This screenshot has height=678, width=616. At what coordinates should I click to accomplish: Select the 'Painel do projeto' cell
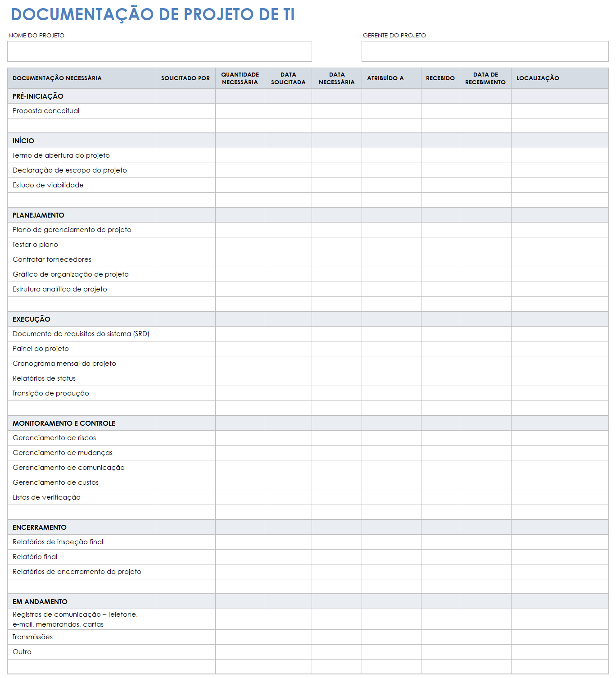82,349
